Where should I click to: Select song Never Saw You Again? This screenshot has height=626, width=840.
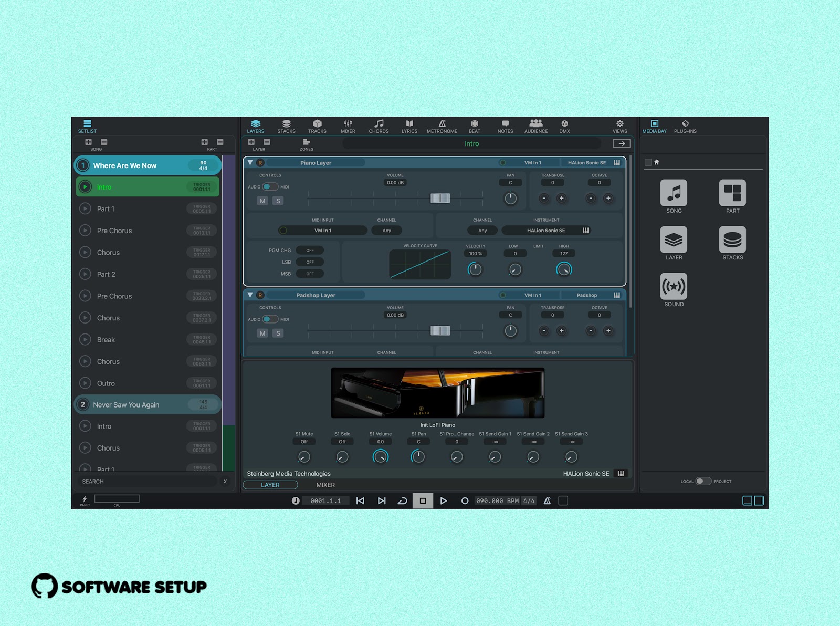148,404
